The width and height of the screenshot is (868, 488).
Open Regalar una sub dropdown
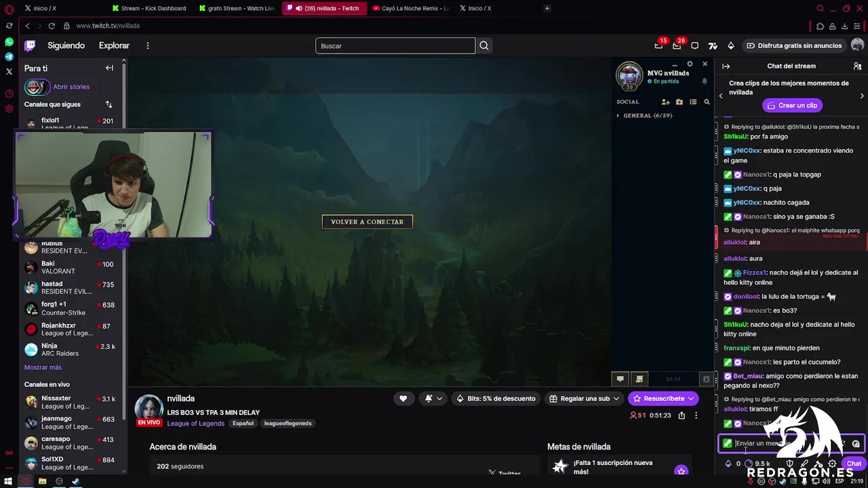click(x=584, y=399)
